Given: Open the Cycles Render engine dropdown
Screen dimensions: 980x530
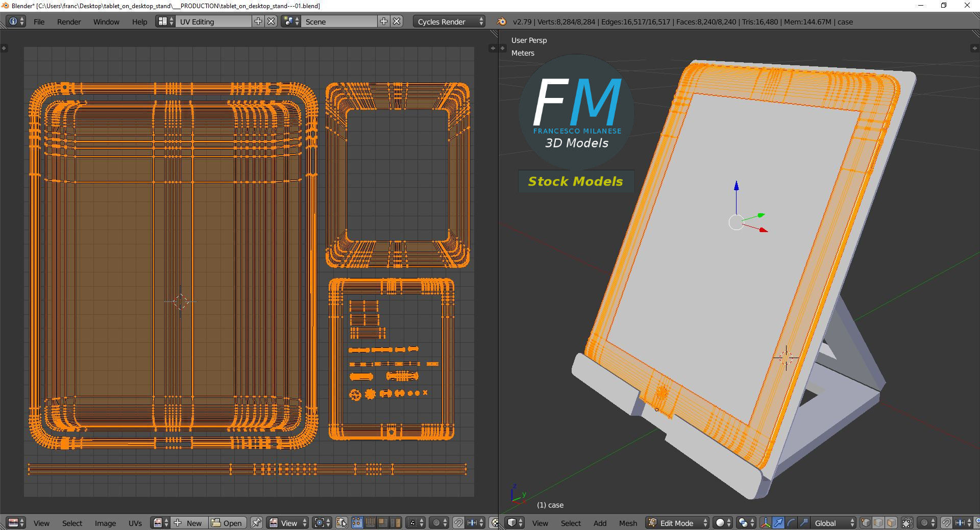Looking at the screenshot, I should click(449, 21).
